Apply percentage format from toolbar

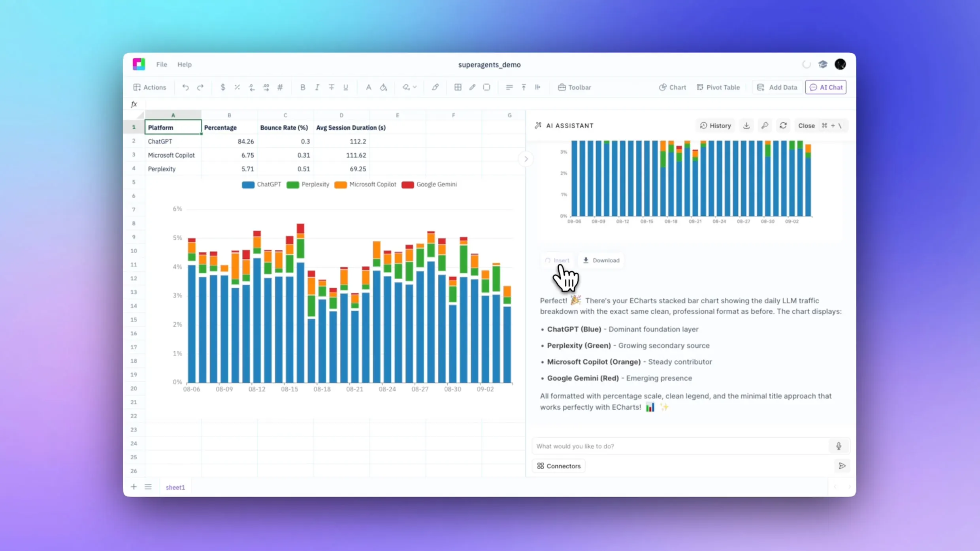tap(237, 87)
